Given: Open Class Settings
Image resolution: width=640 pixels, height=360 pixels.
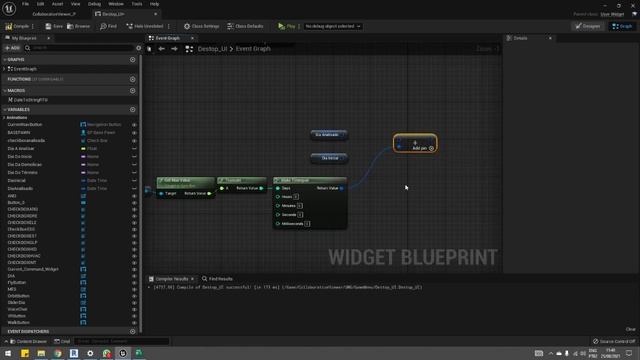Looking at the screenshot, I should coord(201,26).
